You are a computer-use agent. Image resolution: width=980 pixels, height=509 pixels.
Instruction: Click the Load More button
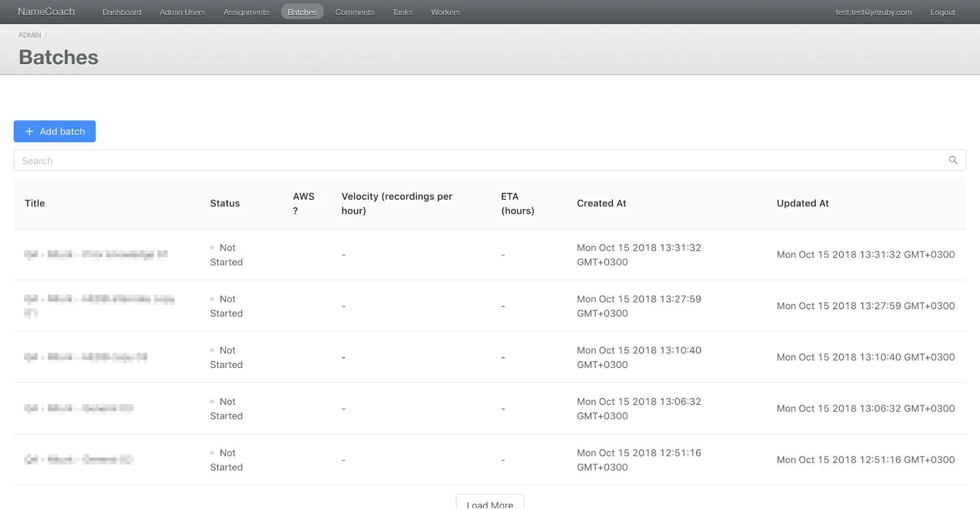(489, 504)
